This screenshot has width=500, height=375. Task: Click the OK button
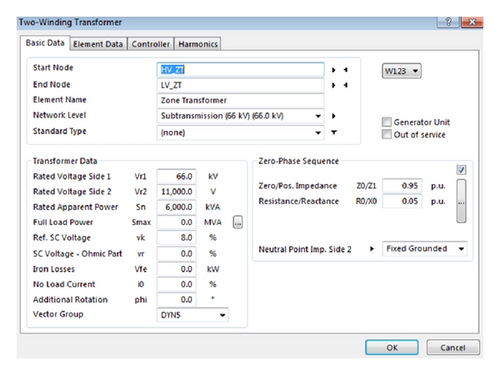tap(392, 348)
